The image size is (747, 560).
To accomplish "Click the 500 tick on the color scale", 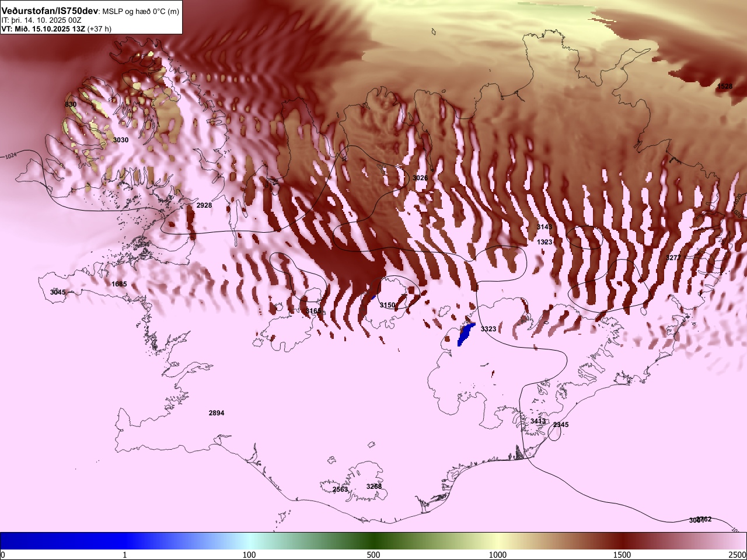I will tap(373, 555).
